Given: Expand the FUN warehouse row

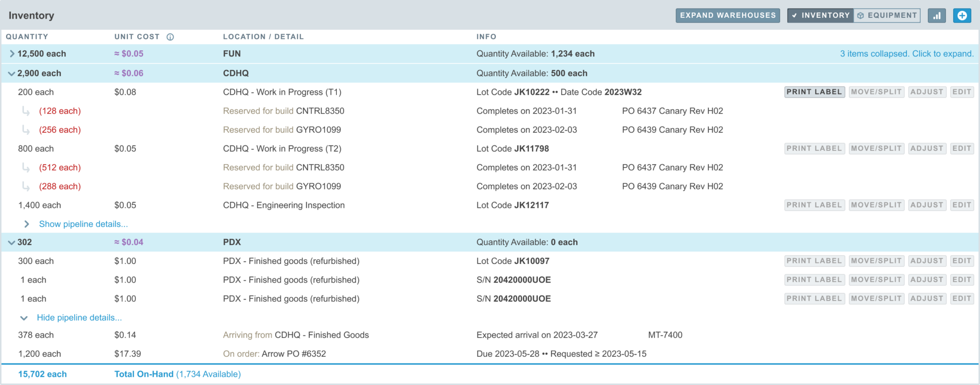Looking at the screenshot, I should pyautogui.click(x=12, y=54).
